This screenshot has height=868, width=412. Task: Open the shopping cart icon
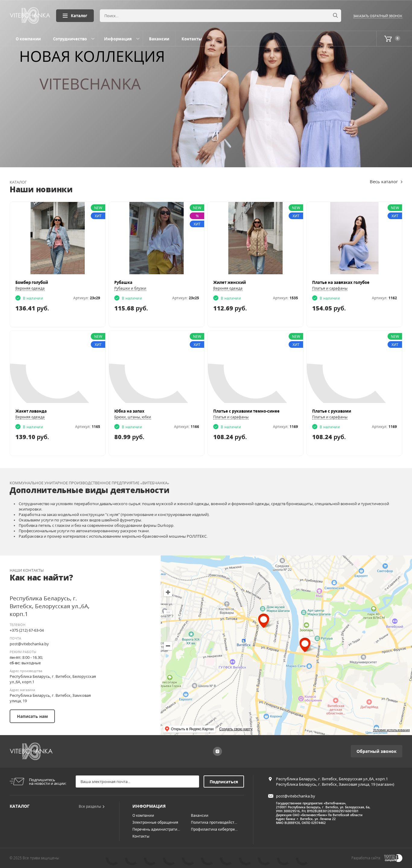388,39
